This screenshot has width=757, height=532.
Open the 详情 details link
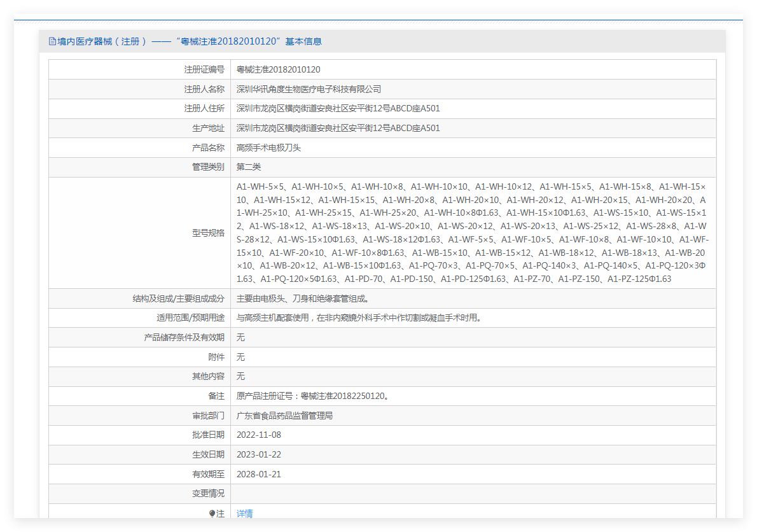245,514
